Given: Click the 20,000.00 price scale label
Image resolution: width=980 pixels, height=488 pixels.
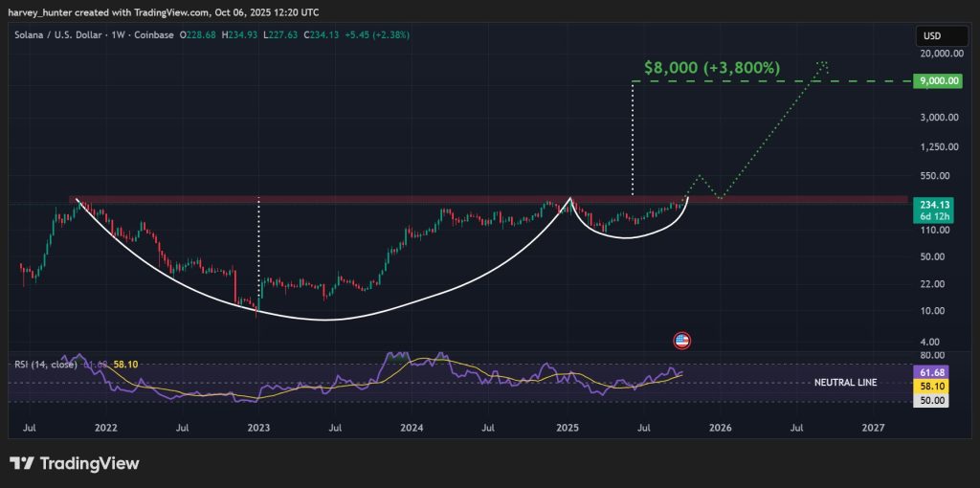Looking at the screenshot, I should (937, 56).
